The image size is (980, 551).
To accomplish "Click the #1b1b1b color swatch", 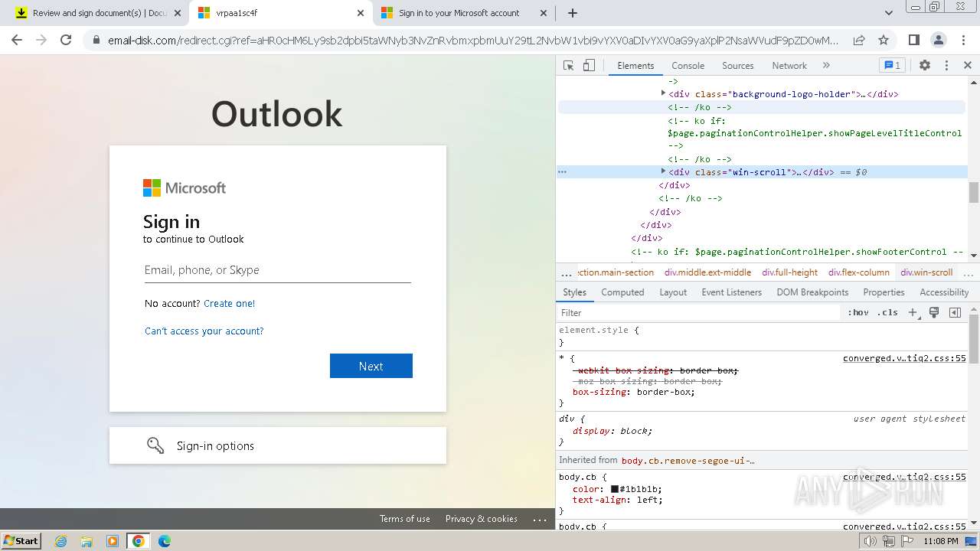I will click(614, 489).
